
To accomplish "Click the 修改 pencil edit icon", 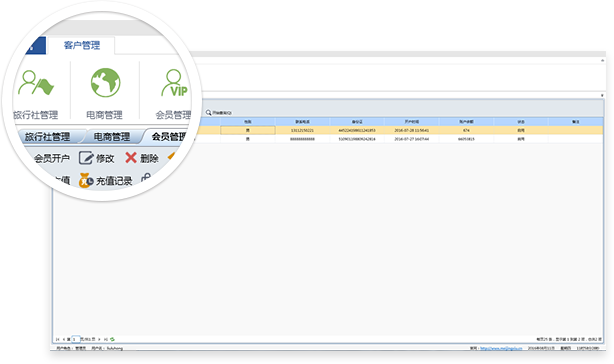I will pos(86,158).
